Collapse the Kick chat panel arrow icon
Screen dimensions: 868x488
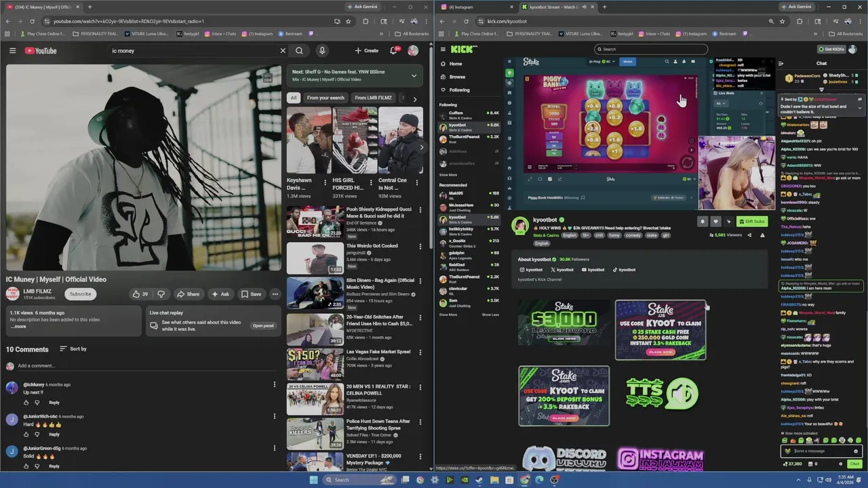pyautogui.click(x=781, y=64)
